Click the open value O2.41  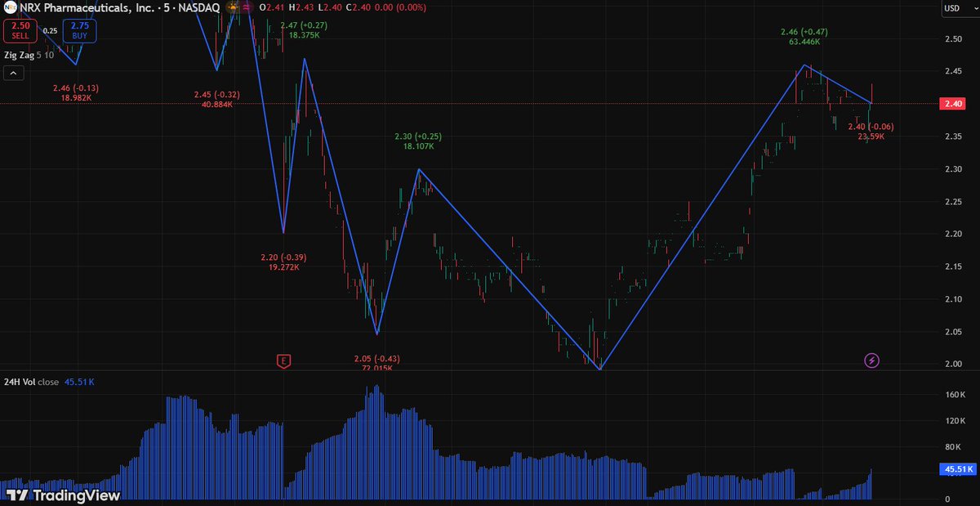(272, 8)
